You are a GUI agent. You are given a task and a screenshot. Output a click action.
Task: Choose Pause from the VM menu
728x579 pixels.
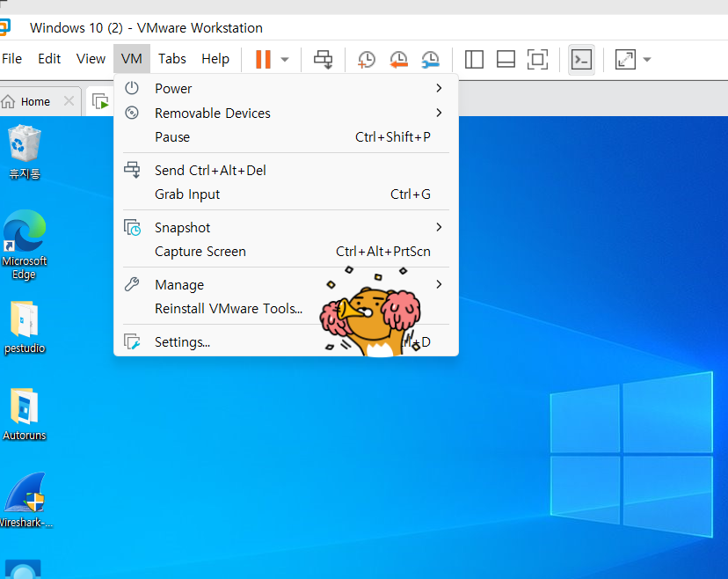coord(286,137)
